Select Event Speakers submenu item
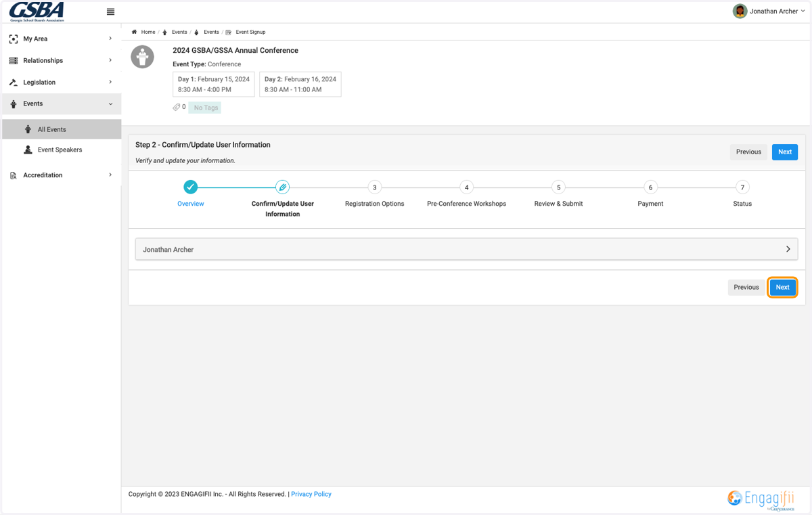Screen dimensions: 812x515 tap(61, 150)
